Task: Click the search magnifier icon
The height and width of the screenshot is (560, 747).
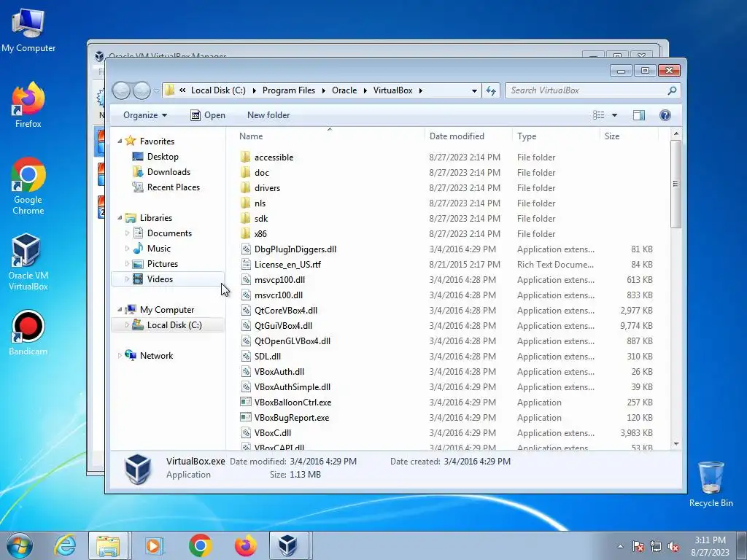Action: (x=672, y=90)
